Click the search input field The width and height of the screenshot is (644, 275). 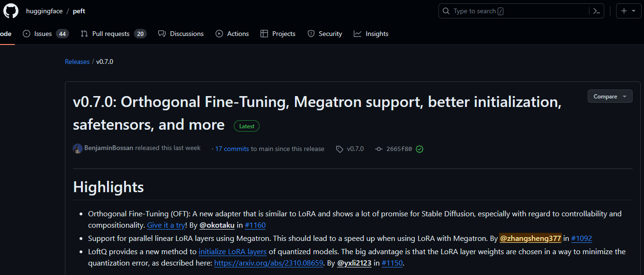(x=521, y=11)
